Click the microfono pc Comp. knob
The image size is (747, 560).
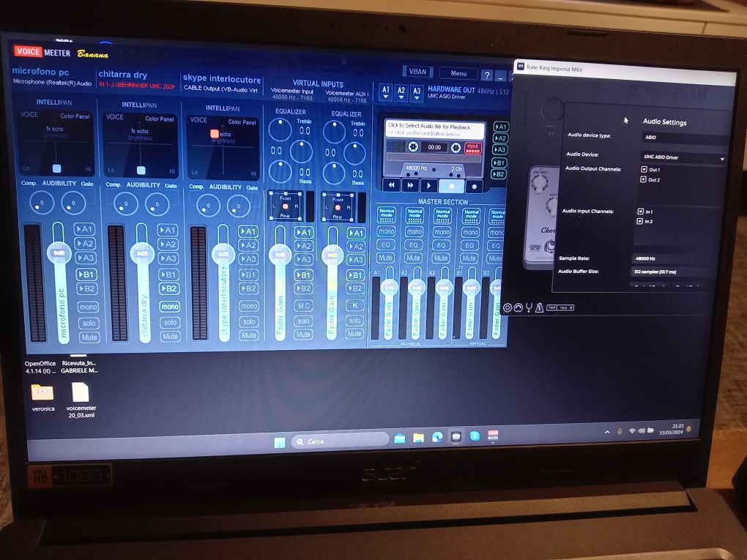click(x=42, y=203)
